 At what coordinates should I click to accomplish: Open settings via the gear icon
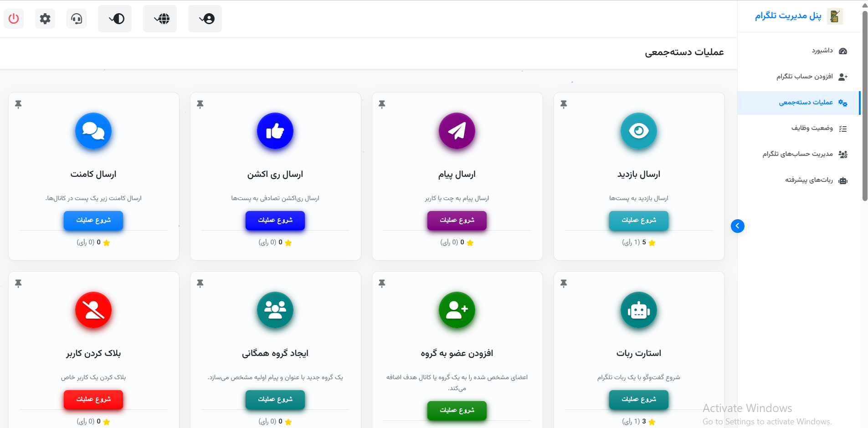(x=45, y=19)
